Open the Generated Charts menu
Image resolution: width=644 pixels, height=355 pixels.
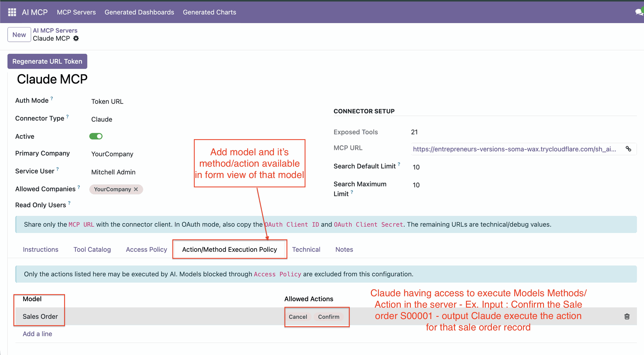point(210,12)
